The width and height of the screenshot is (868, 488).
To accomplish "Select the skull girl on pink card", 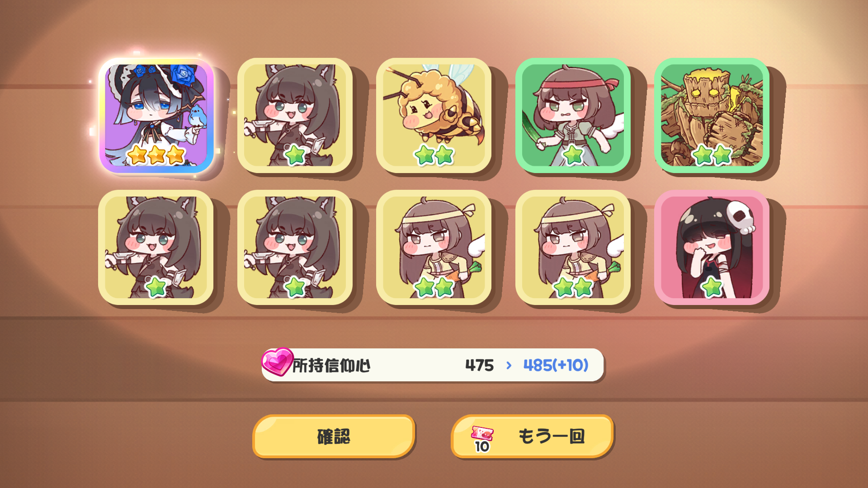I will pos(712,247).
